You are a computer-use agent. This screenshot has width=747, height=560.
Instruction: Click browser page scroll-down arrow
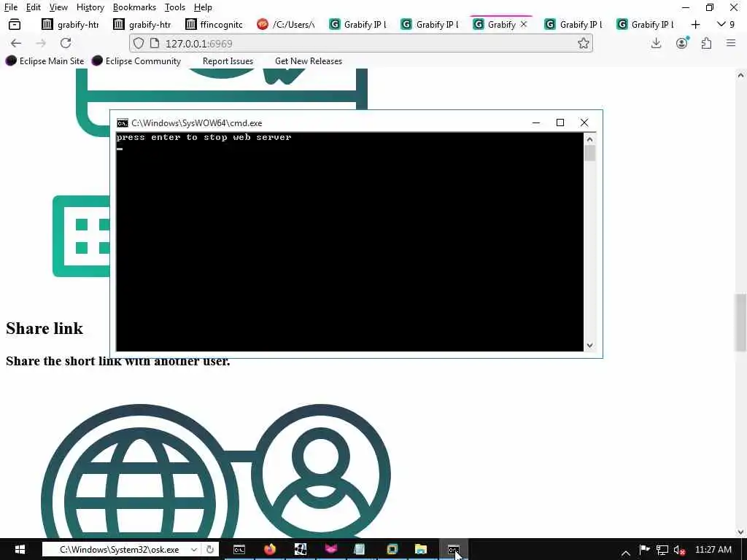pos(740,532)
